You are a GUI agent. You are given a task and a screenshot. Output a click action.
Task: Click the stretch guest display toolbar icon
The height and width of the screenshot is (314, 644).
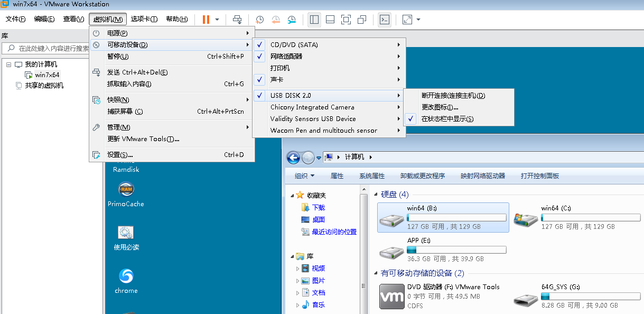pos(407,20)
